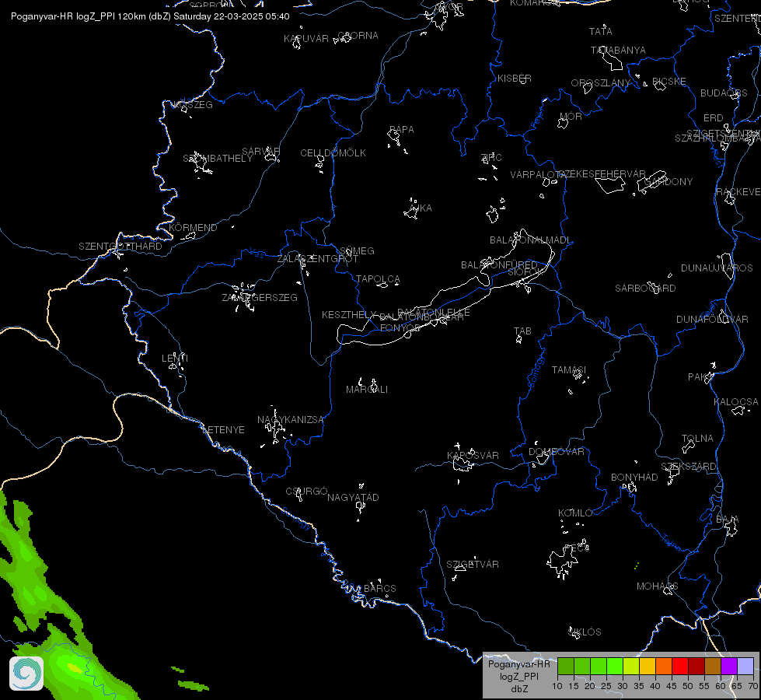Click the purple 60-65 dBZ legend swatch
Image resolution: width=761 pixels, height=700 pixels.
point(729,666)
